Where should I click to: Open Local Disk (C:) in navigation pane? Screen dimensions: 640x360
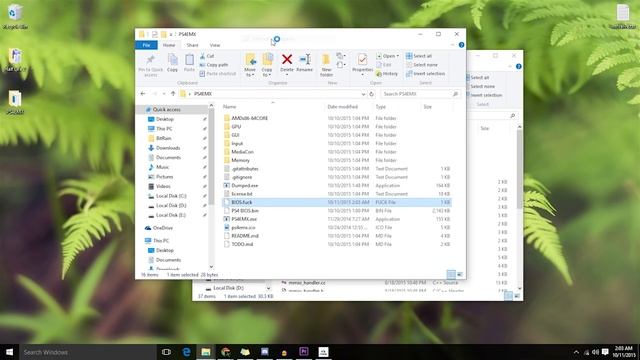pos(171,196)
